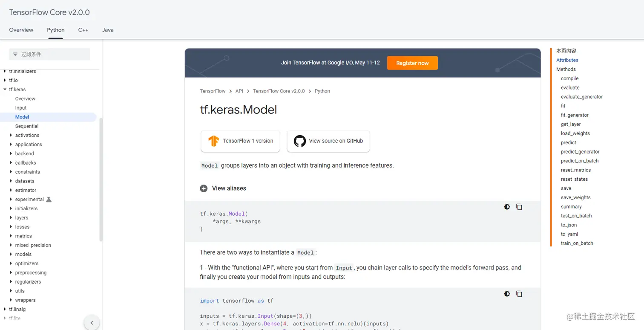Image resolution: width=644 pixels, height=330 pixels.
Task: Click the experimental flask icon in sidebar
Action: tap(49, 200)
